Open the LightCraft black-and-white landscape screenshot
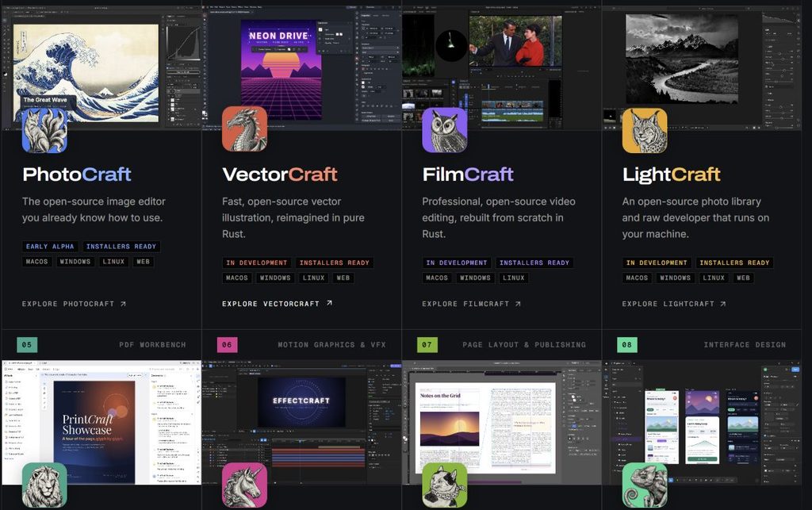This screenshot has height=510, width=812. click(702, 68)
